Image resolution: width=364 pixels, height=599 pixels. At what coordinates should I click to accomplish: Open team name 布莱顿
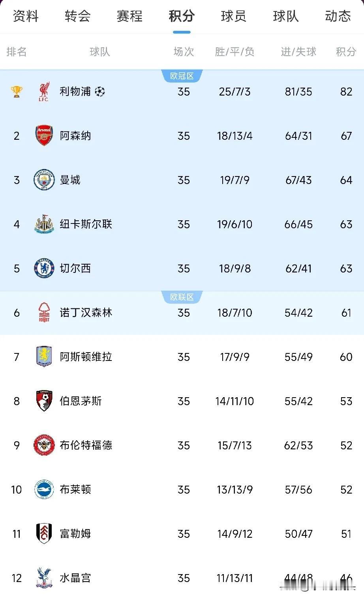coord(75,490)
